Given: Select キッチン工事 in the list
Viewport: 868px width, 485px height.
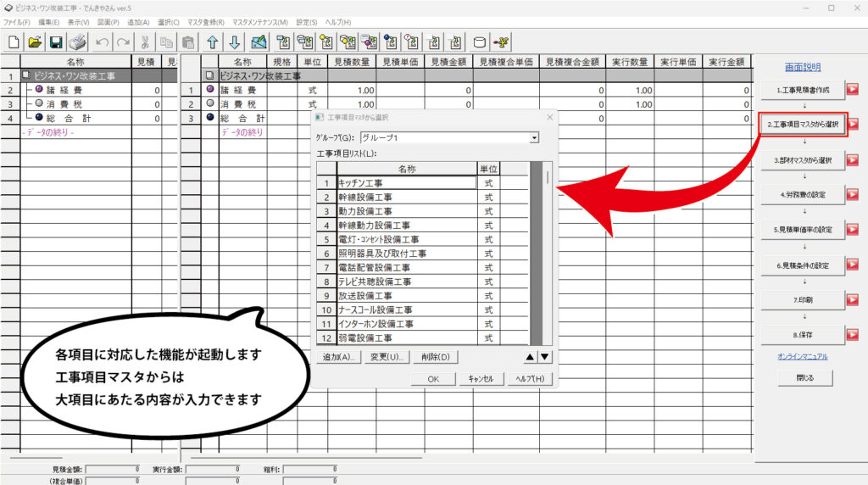Looking at the screenshot, I should (407, 182).
